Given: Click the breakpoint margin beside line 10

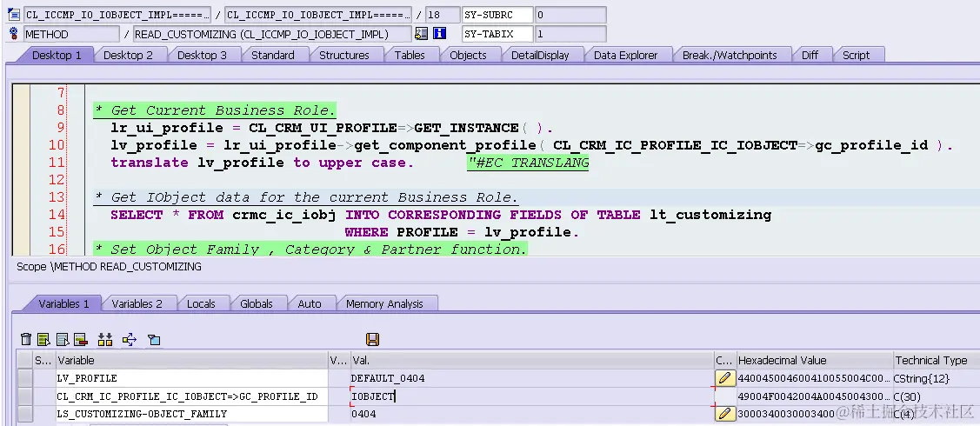Looking at the screenshot, I should (21, 145).
